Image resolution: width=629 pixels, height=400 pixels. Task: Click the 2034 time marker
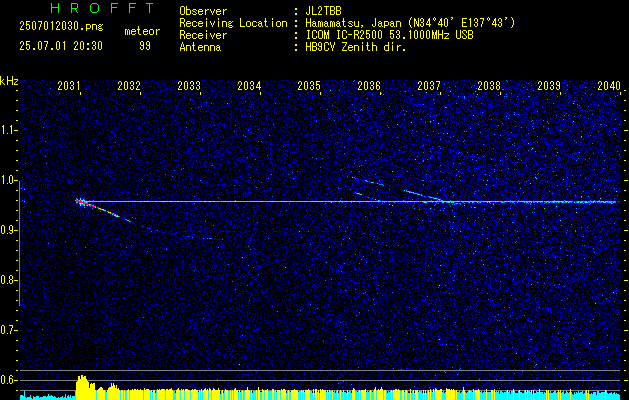(249, 85)
